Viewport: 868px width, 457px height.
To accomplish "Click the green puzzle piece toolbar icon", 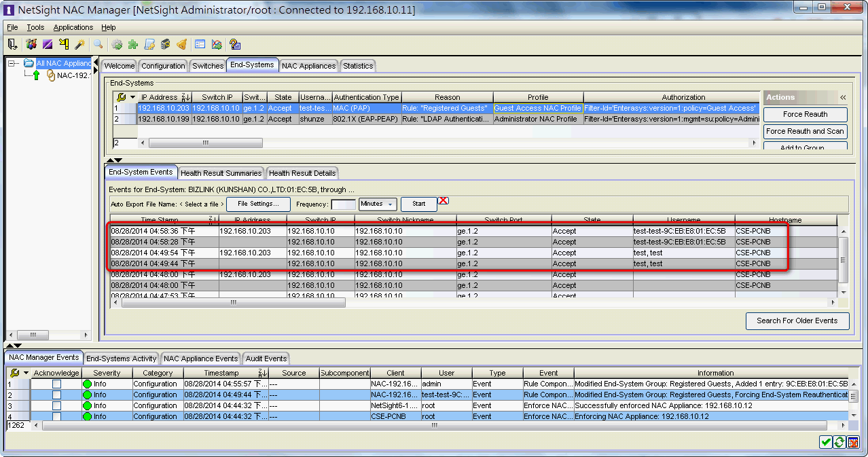I will point(133,44).
